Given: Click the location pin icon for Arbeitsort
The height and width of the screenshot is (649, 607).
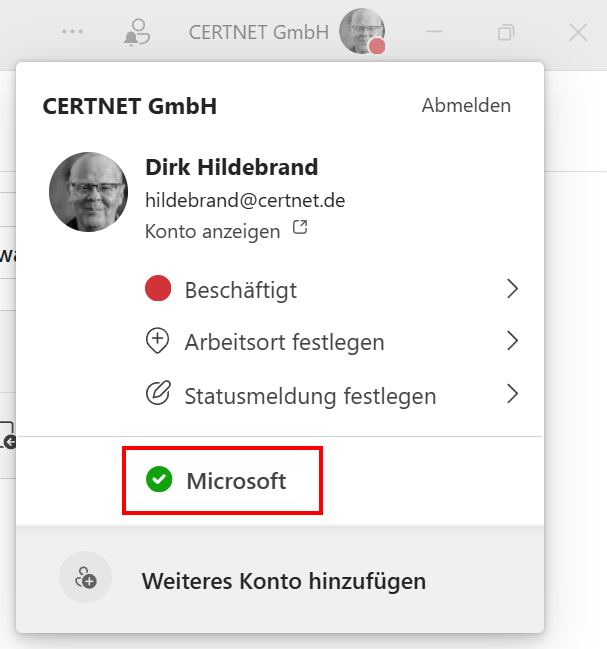Looking at the screenshot, I should [158, 342].
